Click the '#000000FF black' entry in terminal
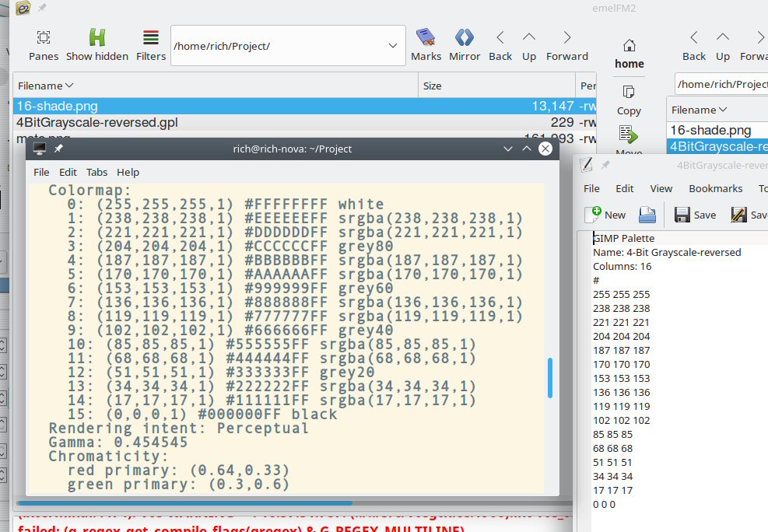The width and height of the screenshot is (768, 532). tap(268, 414)
